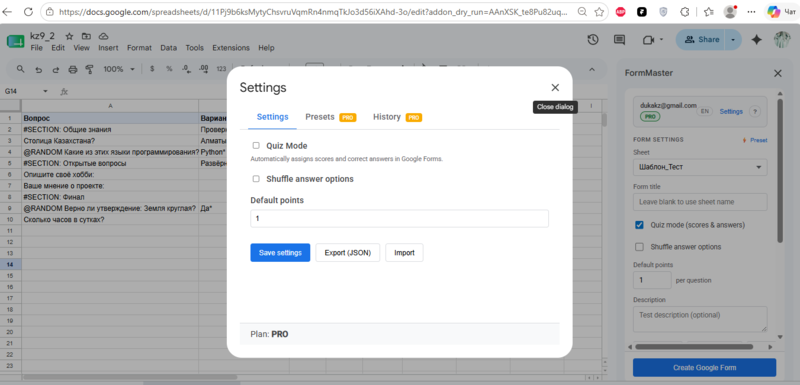Switch to the History tab

[397, 117]
